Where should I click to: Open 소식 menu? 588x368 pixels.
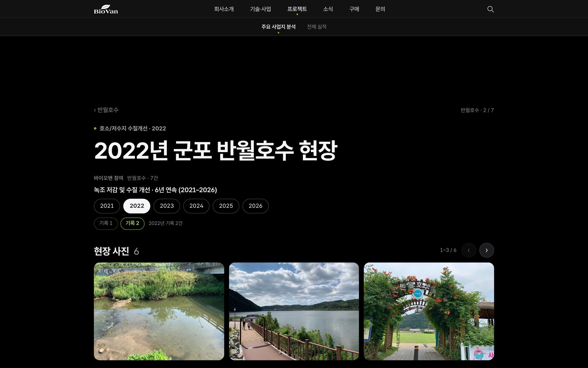click(328, 9)
